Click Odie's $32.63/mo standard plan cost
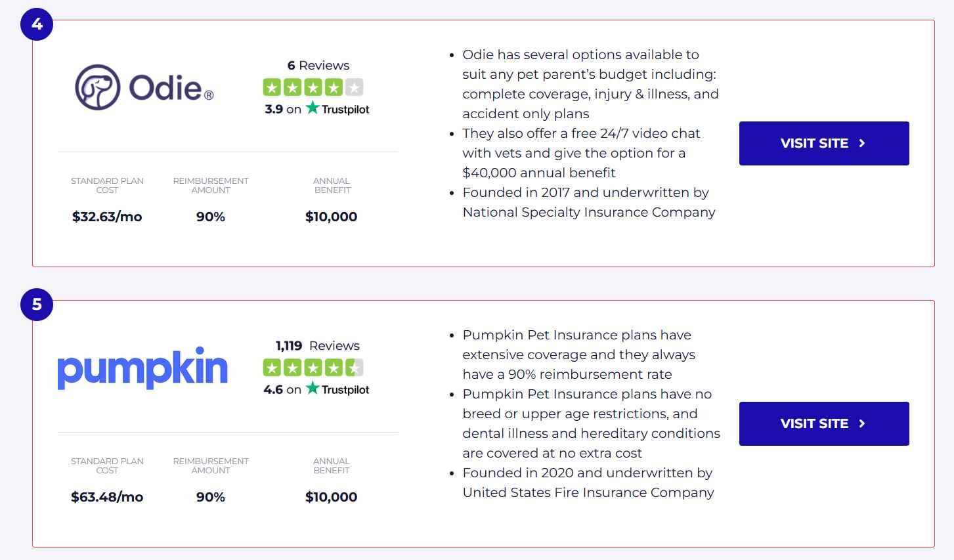954x560 pixels. pos(107,217)
